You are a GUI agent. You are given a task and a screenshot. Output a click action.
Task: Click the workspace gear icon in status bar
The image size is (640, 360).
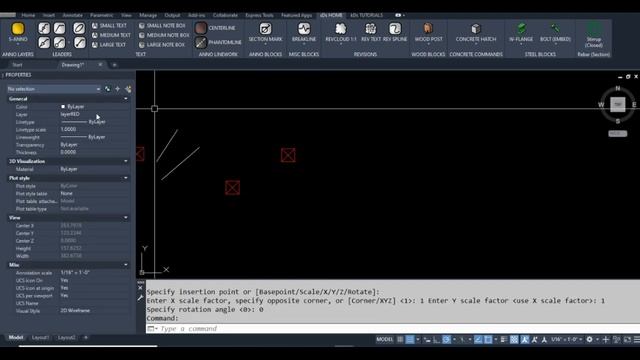coord(589,340)
